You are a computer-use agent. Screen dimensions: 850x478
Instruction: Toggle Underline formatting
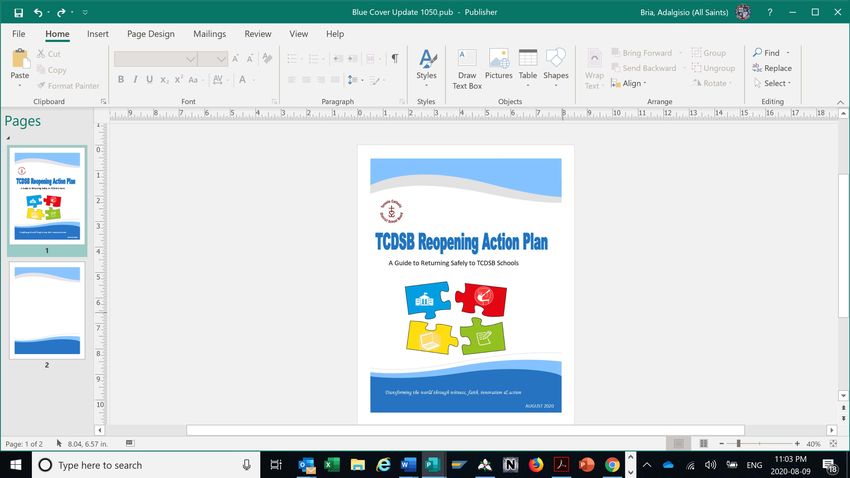tap(150, 79)
